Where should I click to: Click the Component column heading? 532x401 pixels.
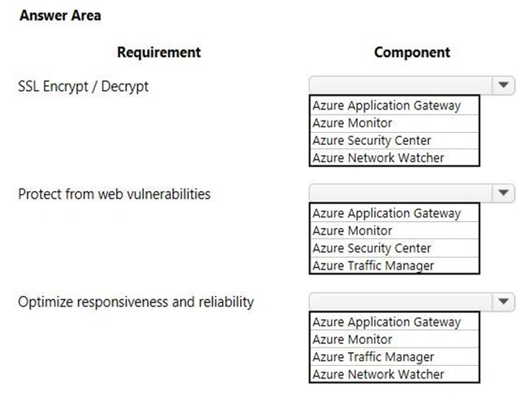click(x=412, y=53)
